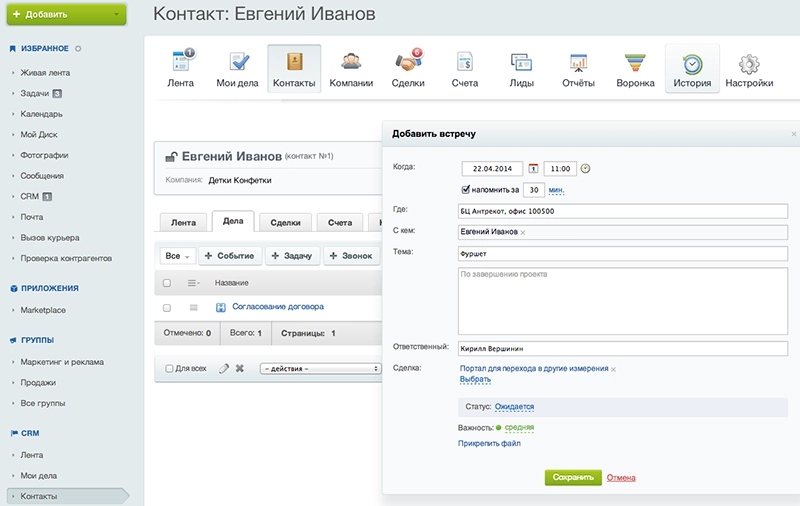
Task: Open the Компании people icon
Action: tap(351, 63)
